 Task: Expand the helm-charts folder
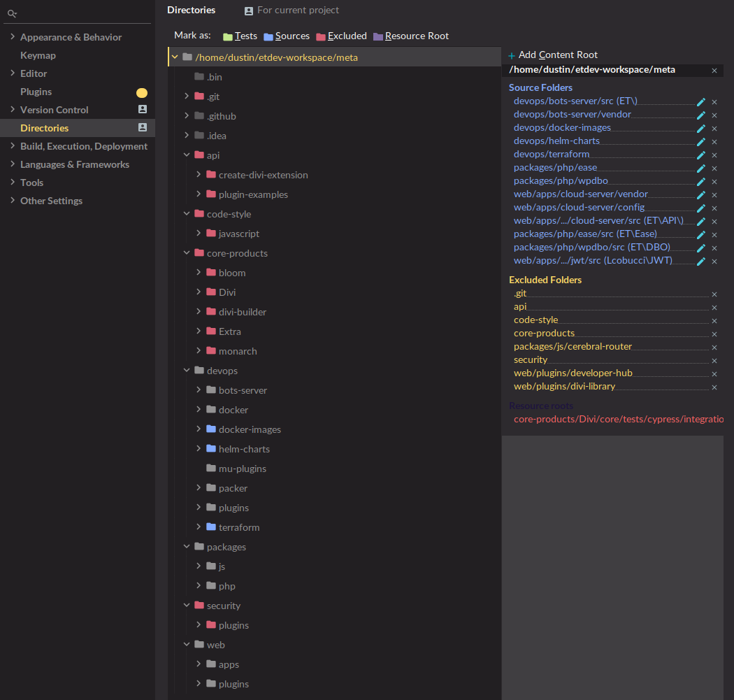point(199,448)
